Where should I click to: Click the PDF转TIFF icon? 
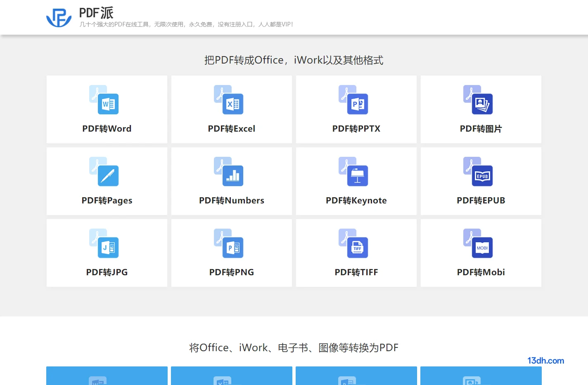click(x=353, y=243)
